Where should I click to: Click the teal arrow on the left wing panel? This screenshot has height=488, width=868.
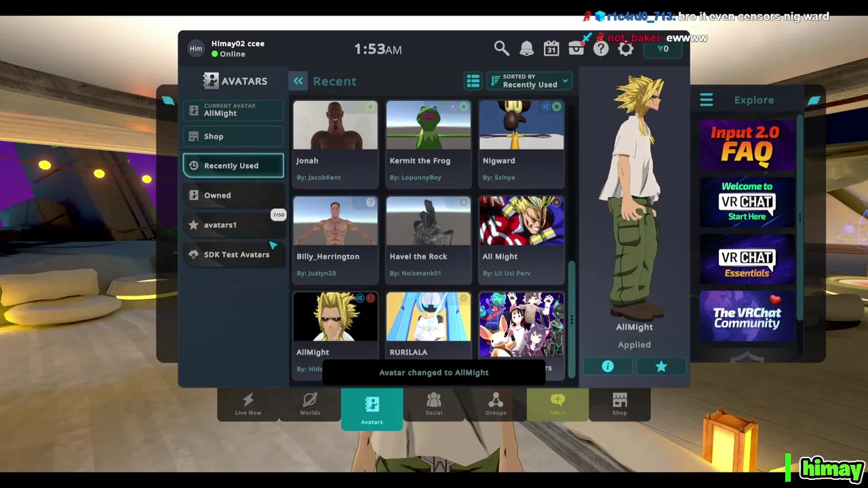coord(167,100)
